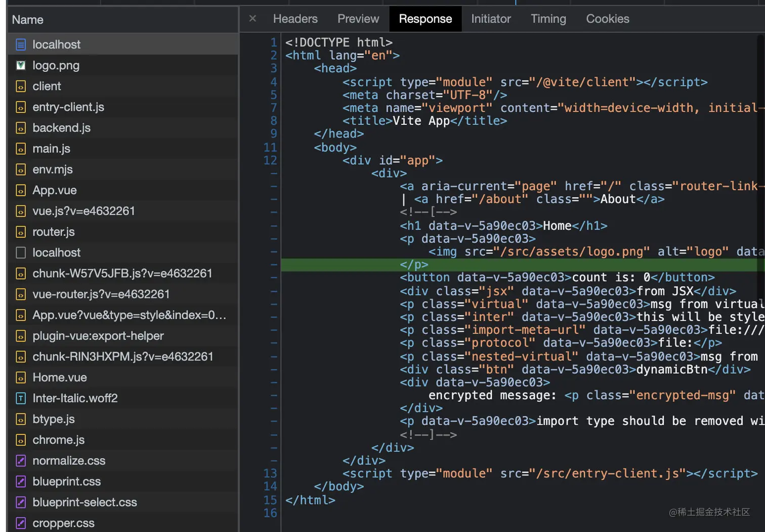Select the main.js request
This screenshot has height=532, width=765.
(123, 149)
